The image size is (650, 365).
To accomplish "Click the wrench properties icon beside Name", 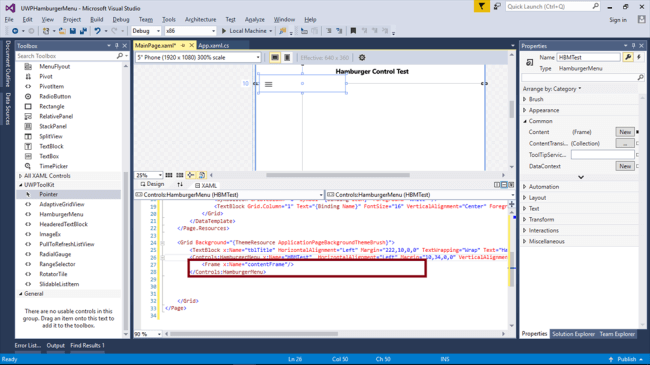I will point(628,57).
